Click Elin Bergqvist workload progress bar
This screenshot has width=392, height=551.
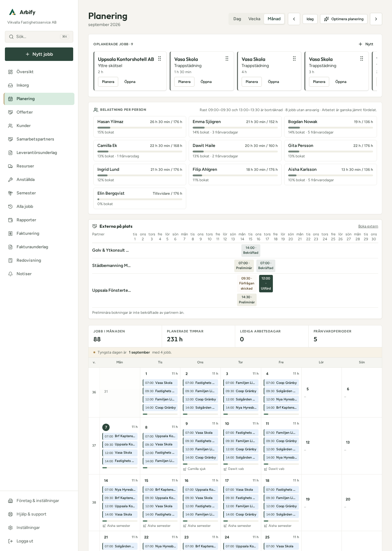[x=140, y=199]
